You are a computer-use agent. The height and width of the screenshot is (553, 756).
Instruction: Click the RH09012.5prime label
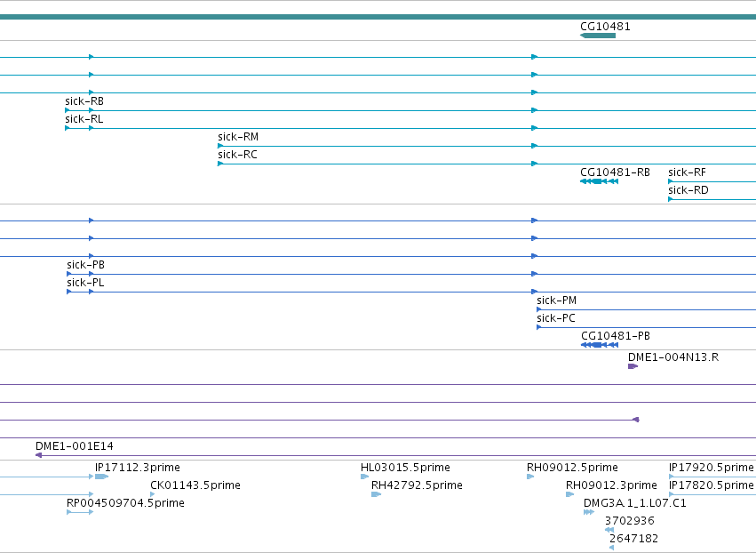click(572, 467)
